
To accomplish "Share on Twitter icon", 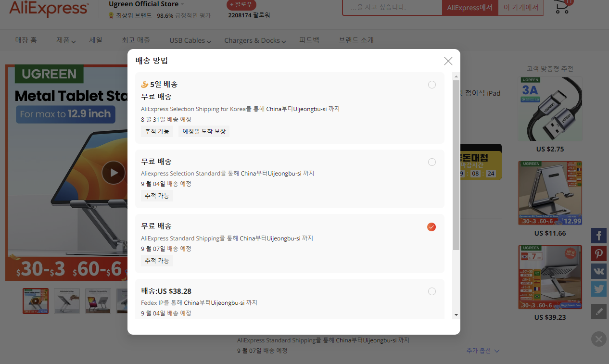I will 599,289.
